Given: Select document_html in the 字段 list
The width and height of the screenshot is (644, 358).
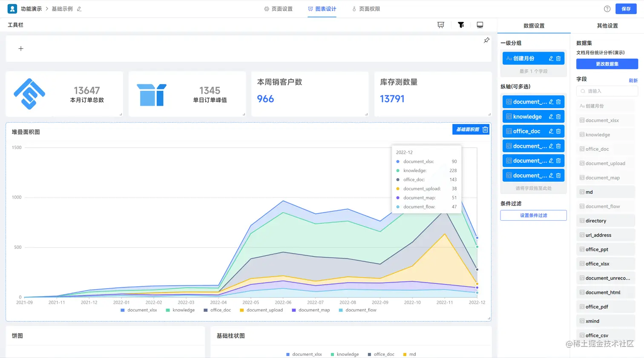Looking at the screenshot, I should pos(606,293).
